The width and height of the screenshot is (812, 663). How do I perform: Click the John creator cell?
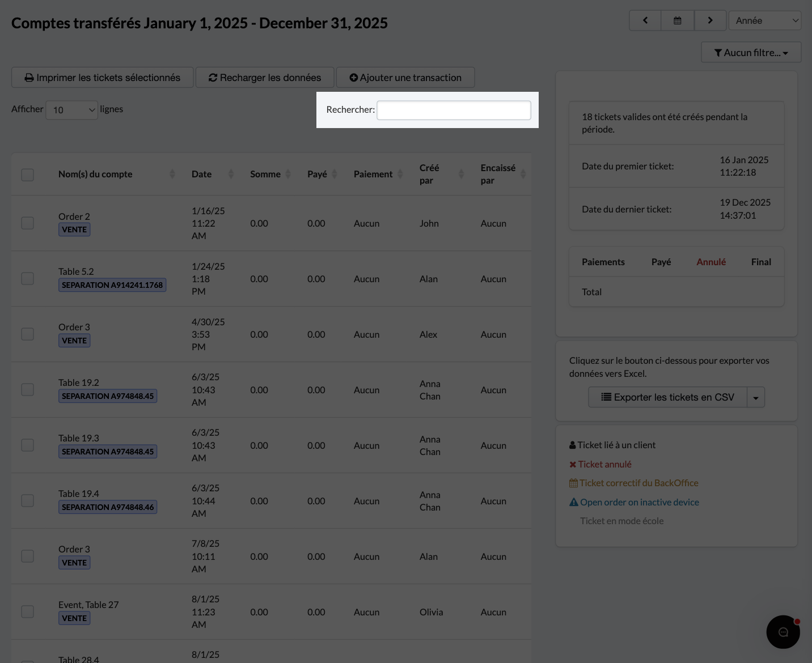coord(429,223)
